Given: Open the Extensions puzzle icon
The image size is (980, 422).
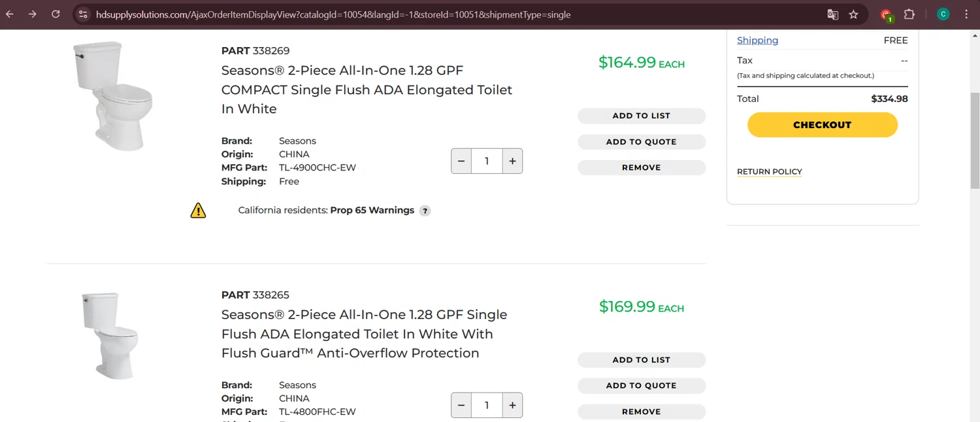Looking at the screenshot, I should [x=909, y=14].
